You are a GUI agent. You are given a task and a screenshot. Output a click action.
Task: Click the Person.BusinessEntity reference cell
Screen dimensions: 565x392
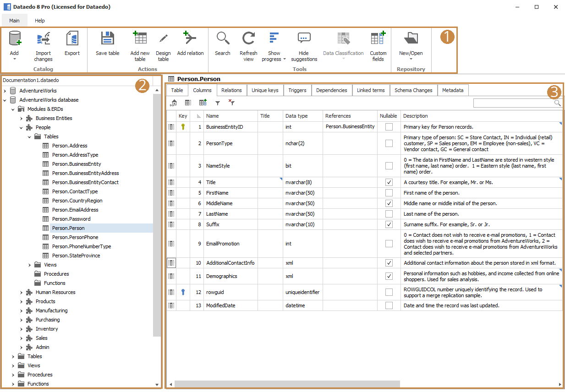click(350, 127)
